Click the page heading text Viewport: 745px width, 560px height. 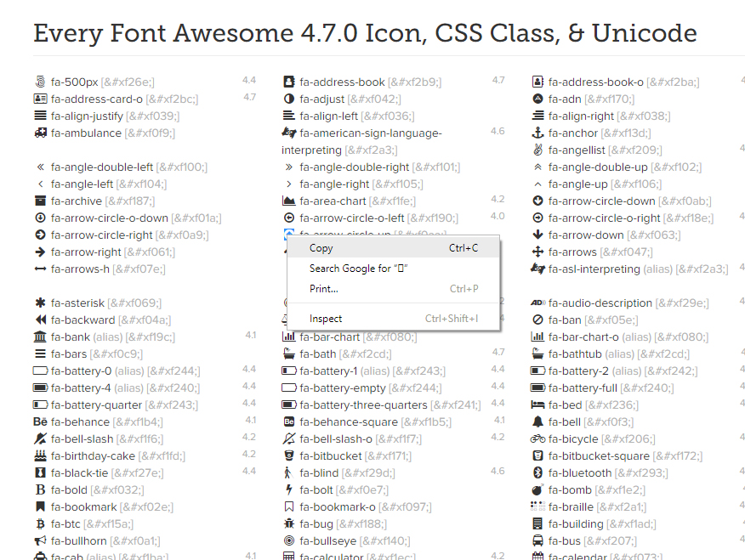click(x=364, y=33)
